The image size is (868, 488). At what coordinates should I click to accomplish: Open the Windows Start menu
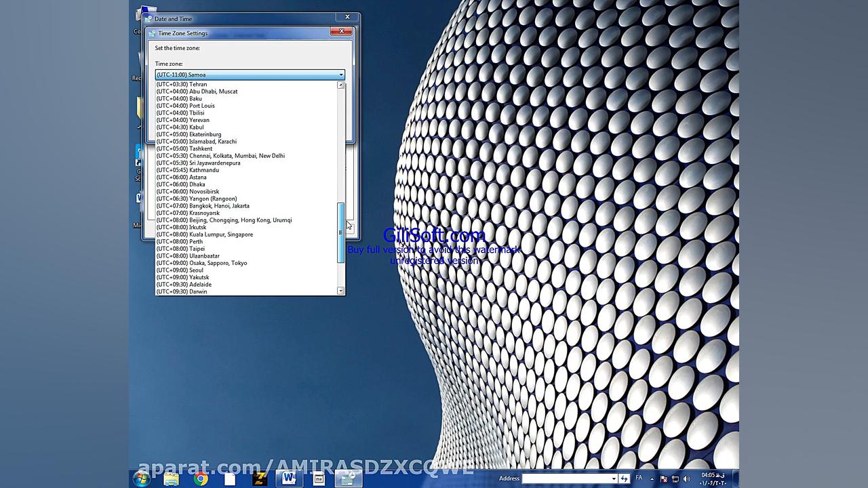142,479
